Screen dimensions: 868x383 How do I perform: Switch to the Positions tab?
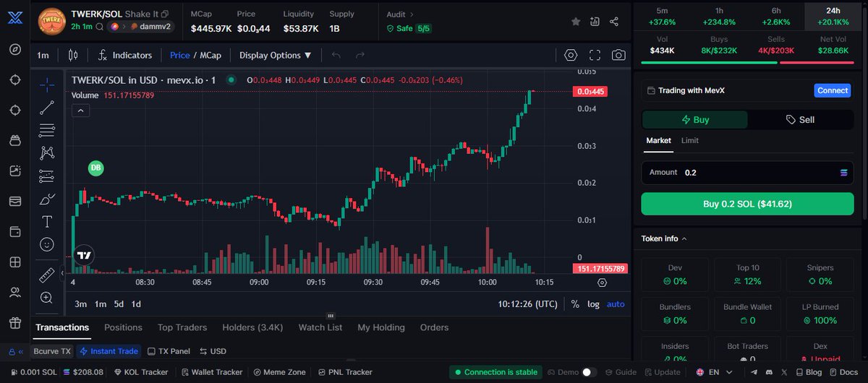[123, 327]
